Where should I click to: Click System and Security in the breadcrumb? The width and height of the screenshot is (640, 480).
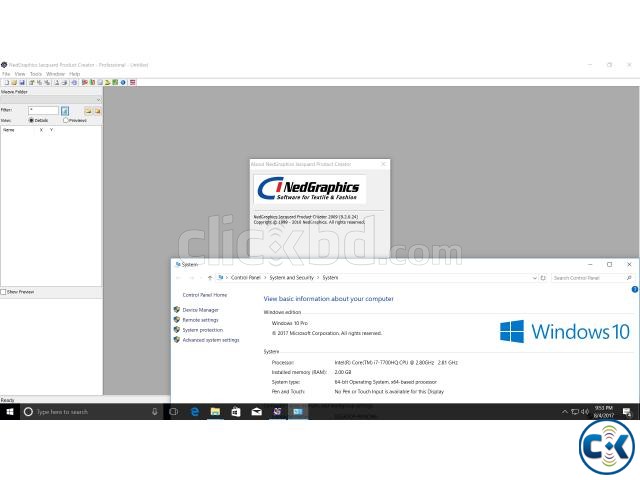(291, 278)
